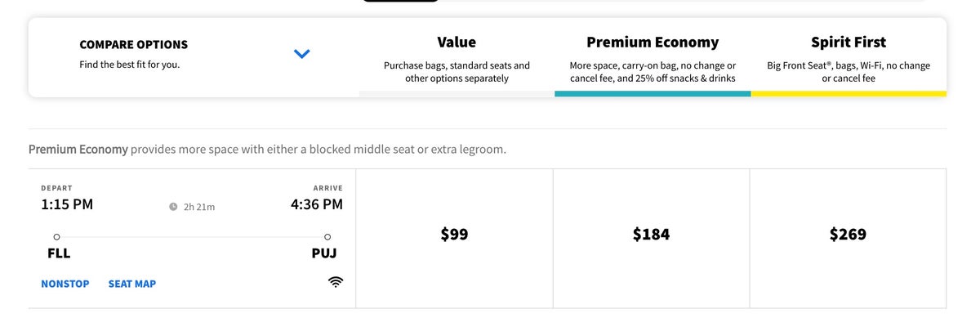Image resolution: width=980 pixels, height=336 pixels.
Task: Open the SEAT MAP link
Action: (x=132, y=284)
